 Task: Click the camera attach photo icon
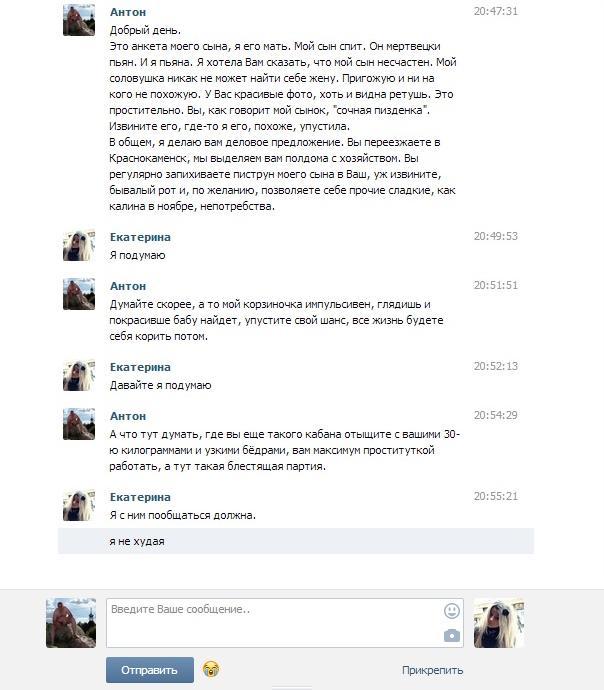[452, 635]
